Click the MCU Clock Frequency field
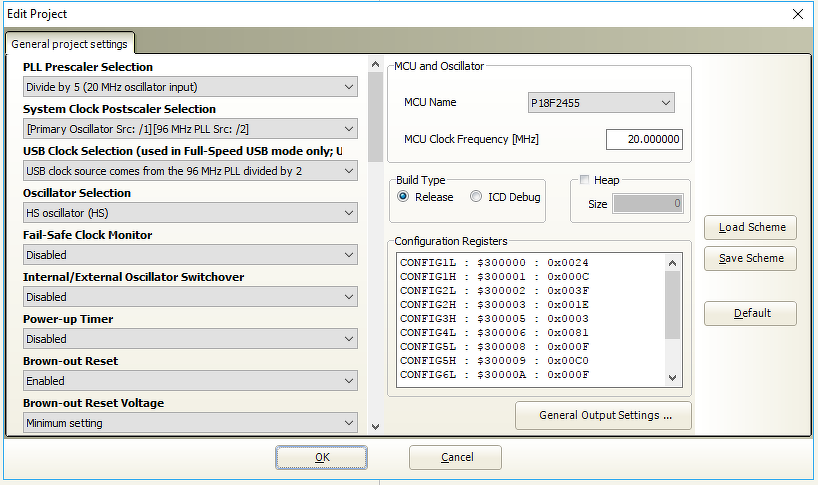818x485 pixels. pos(643,139)
